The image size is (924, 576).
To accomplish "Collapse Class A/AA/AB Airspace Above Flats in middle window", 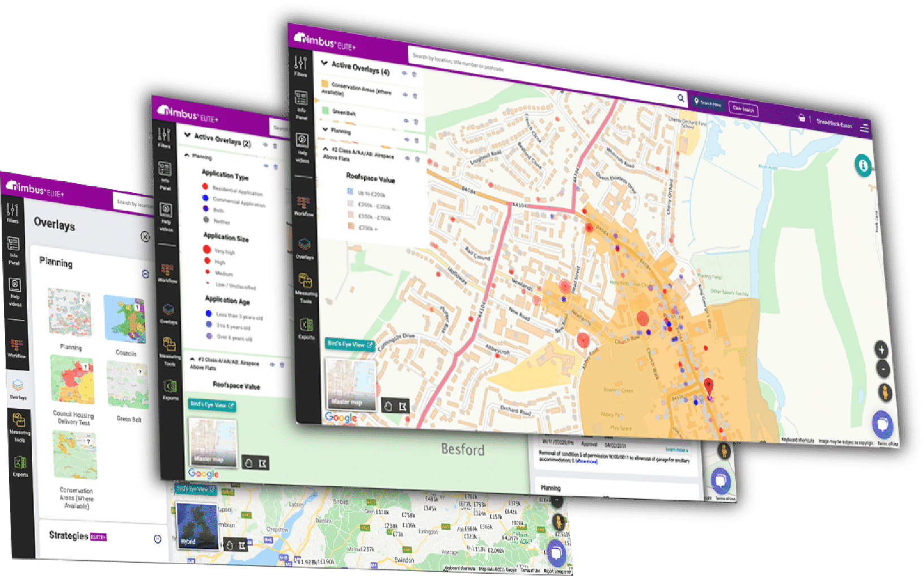I will tap(192, 359).
